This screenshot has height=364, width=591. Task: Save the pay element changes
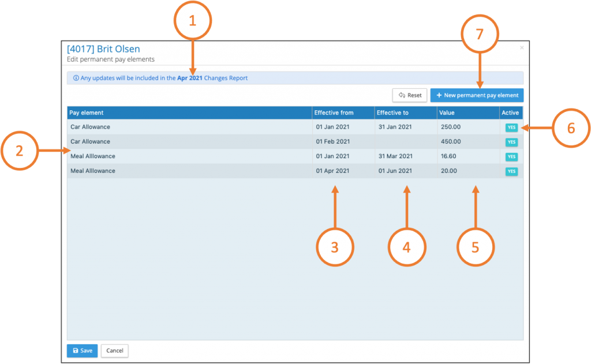tap(82, 351)
